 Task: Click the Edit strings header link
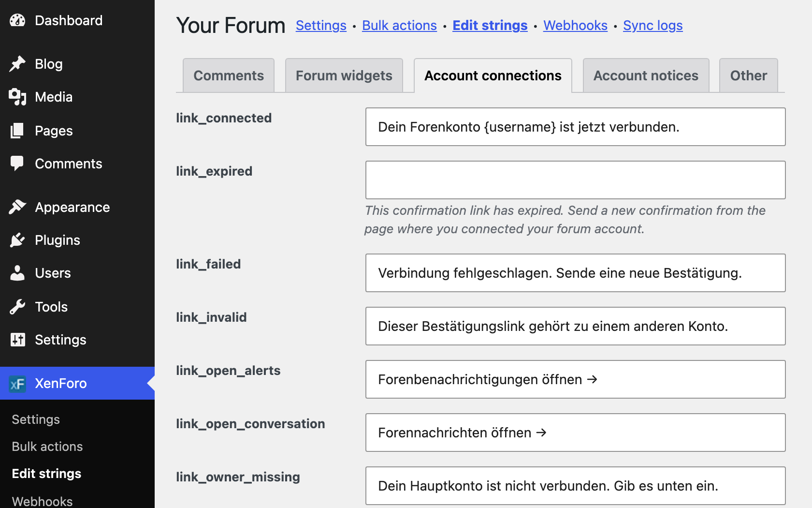tap(490, 25)
